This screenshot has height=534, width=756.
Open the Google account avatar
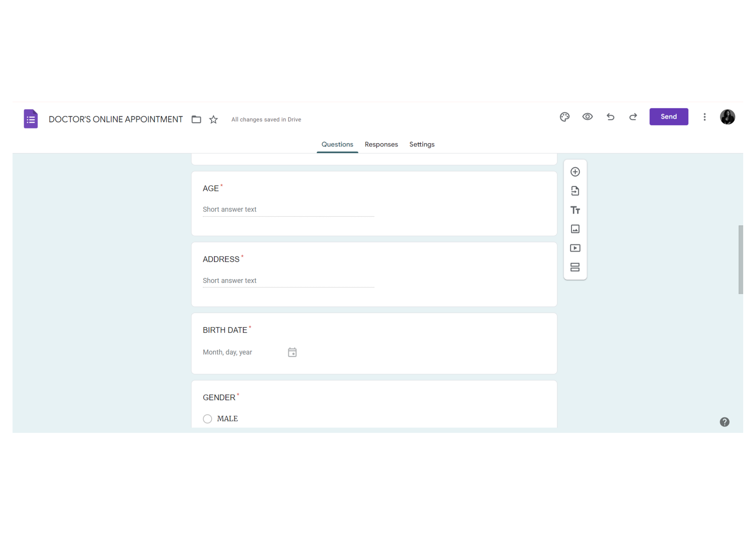point(727,117)
